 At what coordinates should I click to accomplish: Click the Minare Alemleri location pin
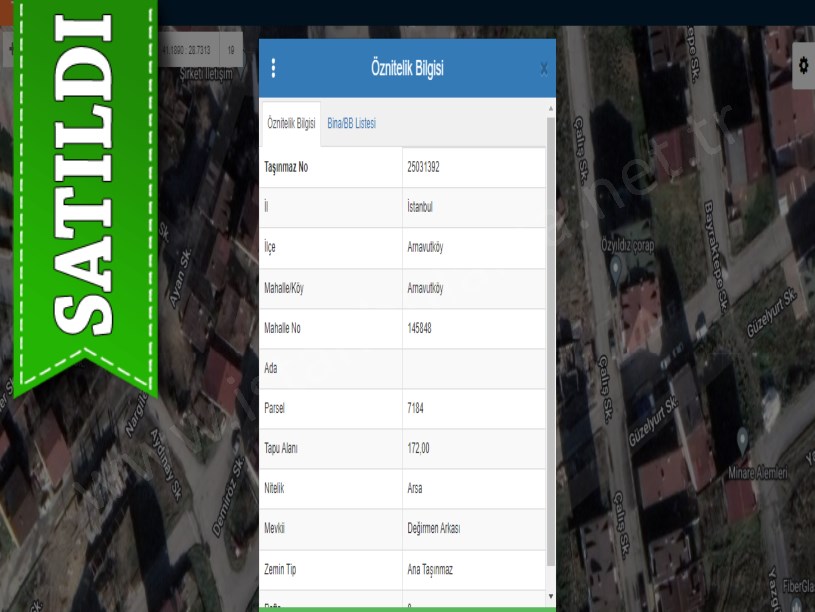click(x=742, y=438)
